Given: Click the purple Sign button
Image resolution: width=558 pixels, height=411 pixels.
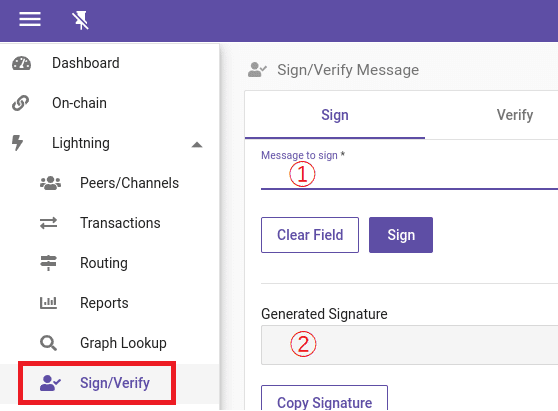Looking at the screenshot, I should [x=401, y=235].
